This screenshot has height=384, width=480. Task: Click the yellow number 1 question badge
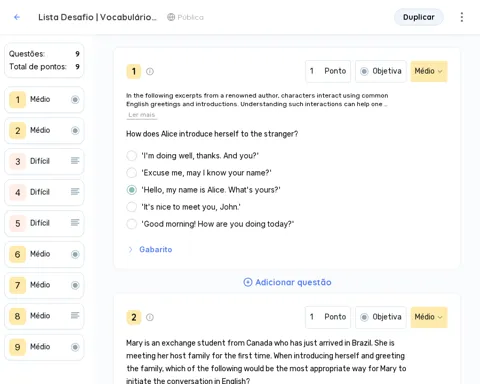134,71
